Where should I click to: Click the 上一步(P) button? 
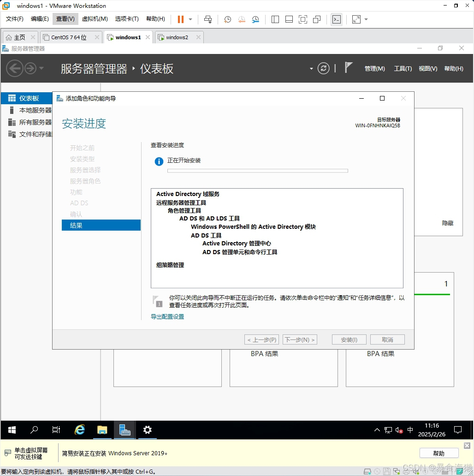click(261, 339)
